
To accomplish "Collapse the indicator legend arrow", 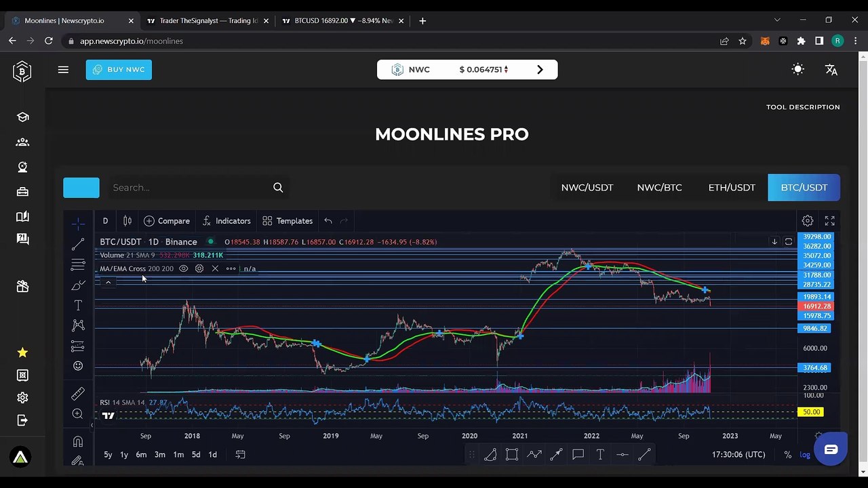I will (x=108, y=282).
